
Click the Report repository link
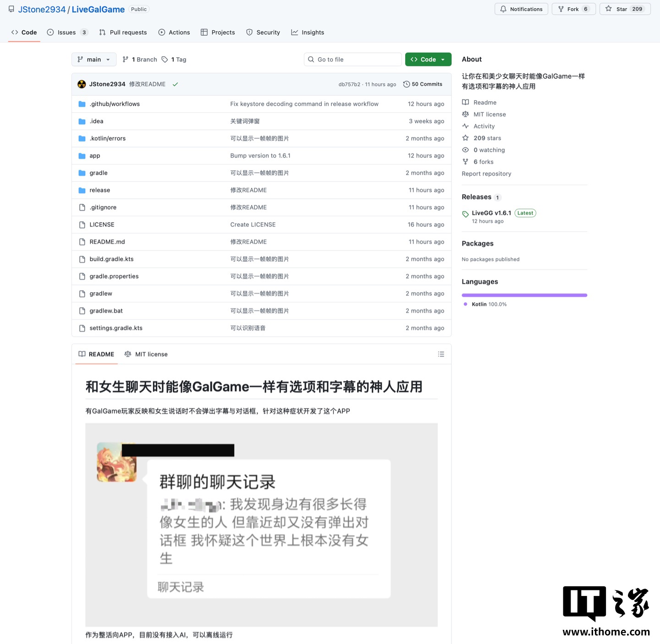point(486,174)
